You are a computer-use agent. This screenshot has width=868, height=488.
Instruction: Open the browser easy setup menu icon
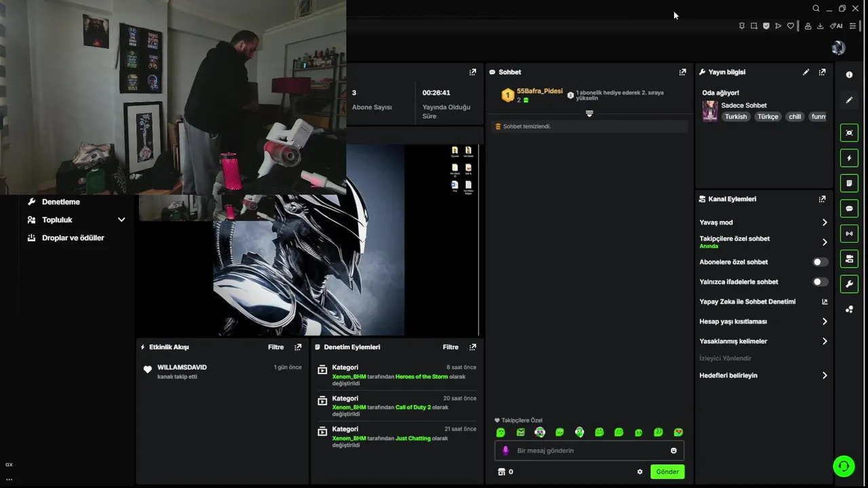[x=852, y=26]
